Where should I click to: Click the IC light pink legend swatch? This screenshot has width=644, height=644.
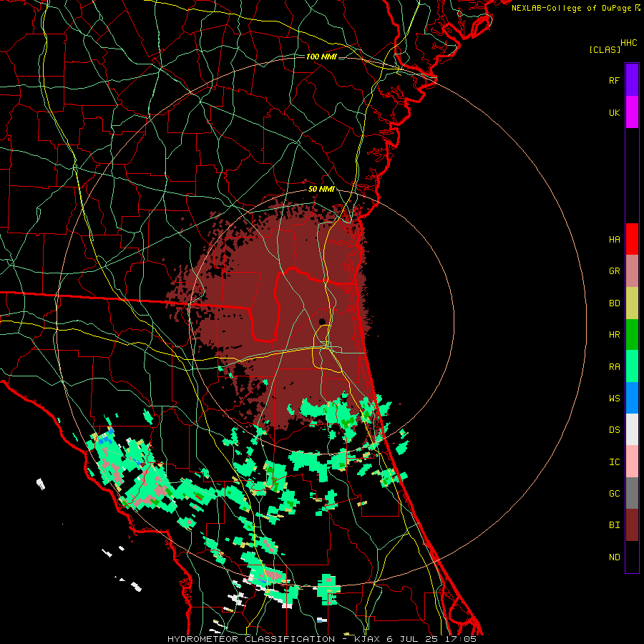pyautogui.click(x=632, y=462)
